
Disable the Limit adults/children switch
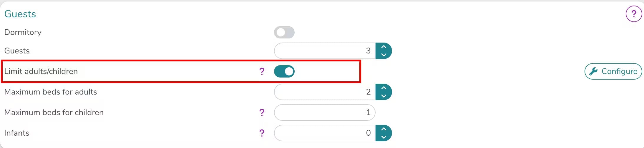[284, 71]
